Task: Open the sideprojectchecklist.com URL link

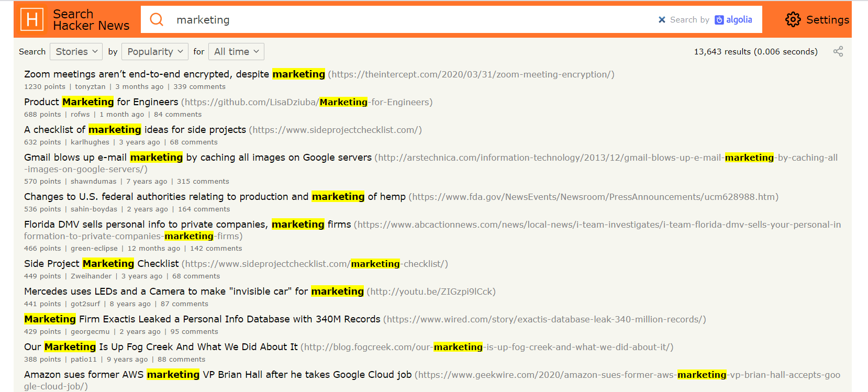Action: 335,130
